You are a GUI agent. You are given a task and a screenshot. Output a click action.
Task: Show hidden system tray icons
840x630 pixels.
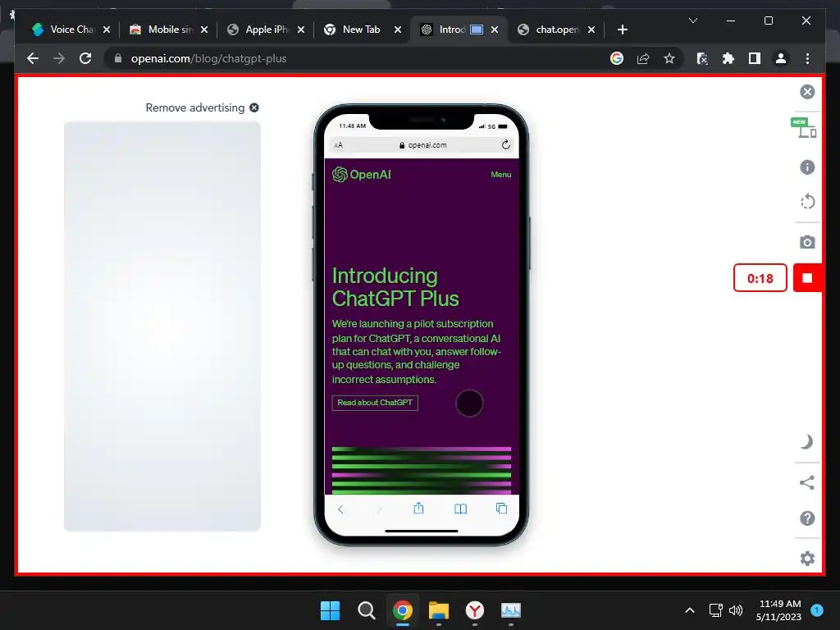(690, 610)
